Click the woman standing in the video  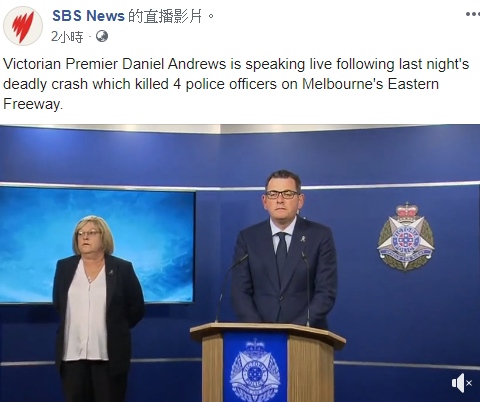pos(97,308)
